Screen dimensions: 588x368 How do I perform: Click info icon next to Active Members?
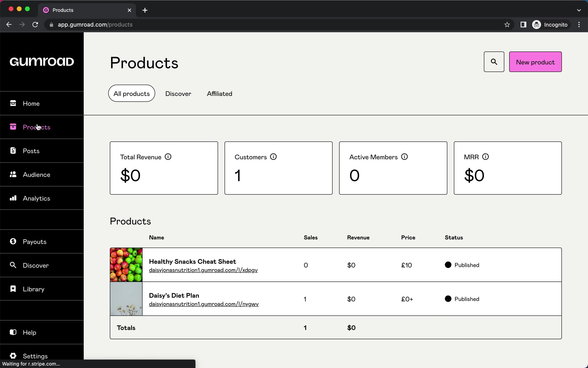404,157
